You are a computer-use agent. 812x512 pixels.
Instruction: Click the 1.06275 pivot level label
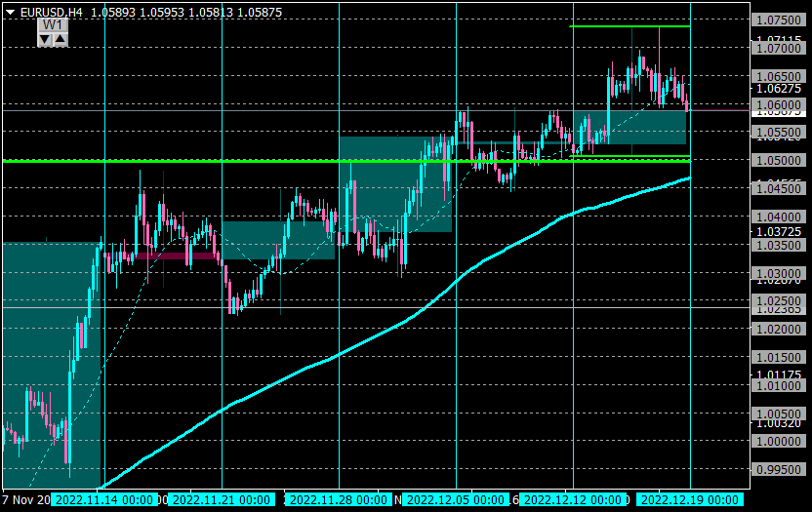779,89
